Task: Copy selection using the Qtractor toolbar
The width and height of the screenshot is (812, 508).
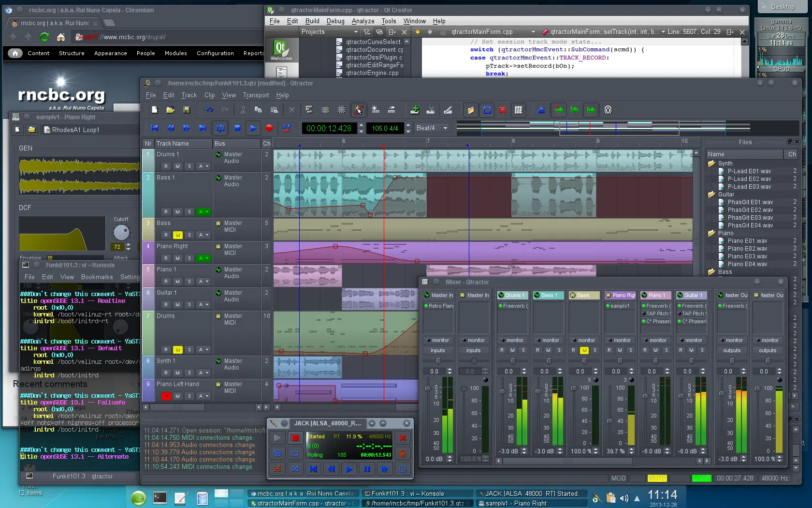Action: 258,110
